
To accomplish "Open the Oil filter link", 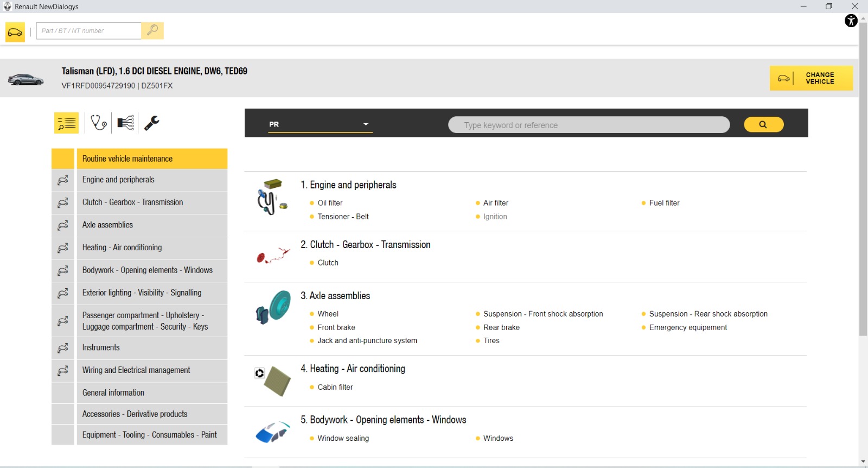I will point(330,203).
